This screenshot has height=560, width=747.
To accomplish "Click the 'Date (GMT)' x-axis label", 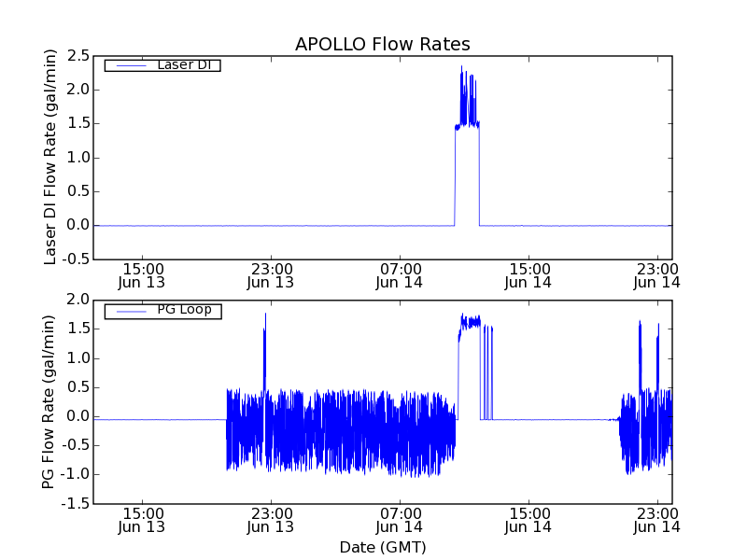I will click(383, 547).
